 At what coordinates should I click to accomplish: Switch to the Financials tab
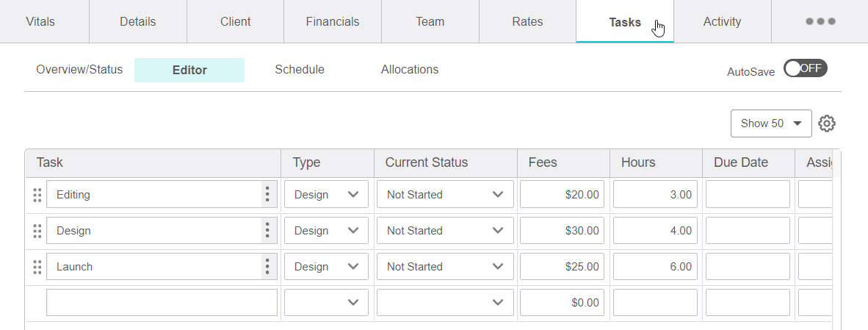[333, 21]
